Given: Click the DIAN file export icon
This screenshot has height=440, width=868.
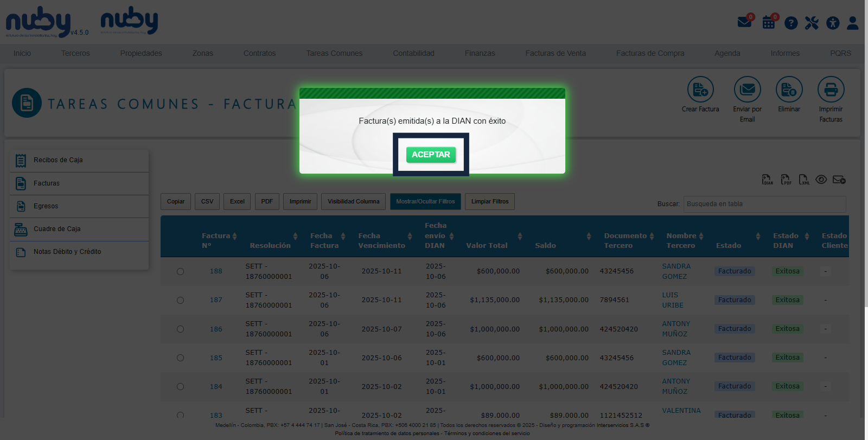Looking at the screenshot, I should [767, 180].
